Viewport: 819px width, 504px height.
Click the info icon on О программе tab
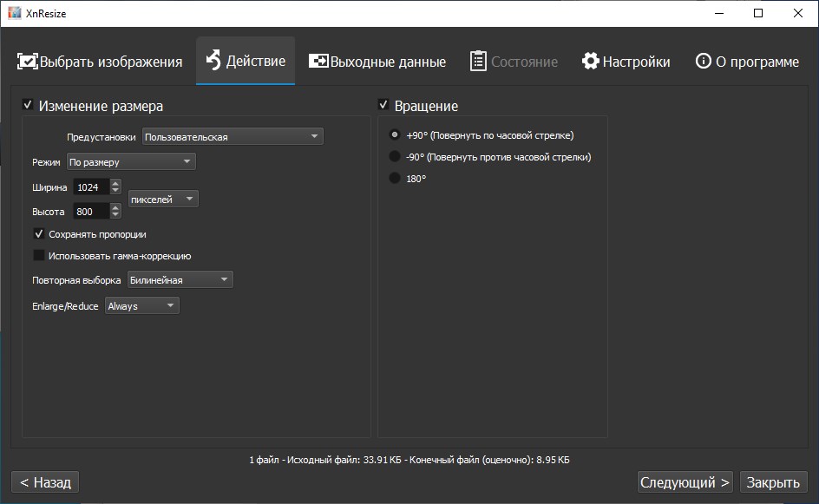(703, 61)
